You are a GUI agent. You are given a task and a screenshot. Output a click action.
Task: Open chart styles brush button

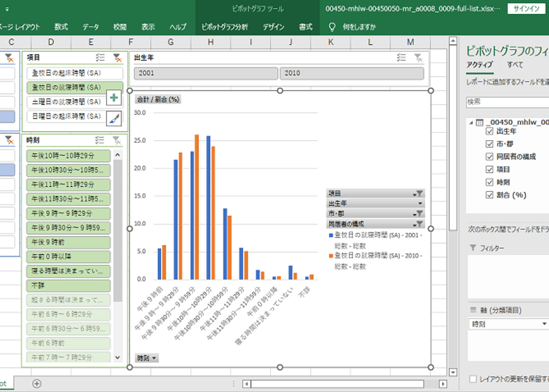point(114,118)
